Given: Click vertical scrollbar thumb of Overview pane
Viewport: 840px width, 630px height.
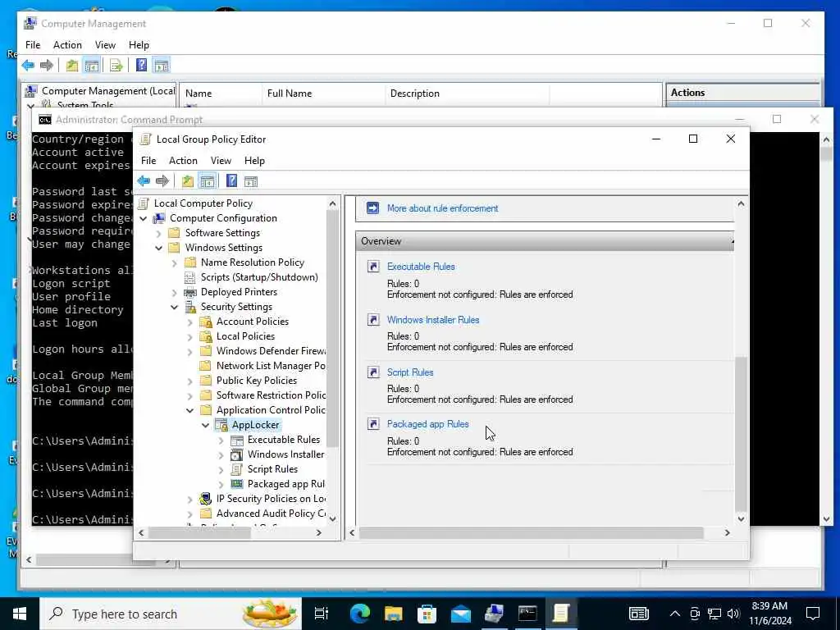Looking at the screenshot, I should point(741,433).
